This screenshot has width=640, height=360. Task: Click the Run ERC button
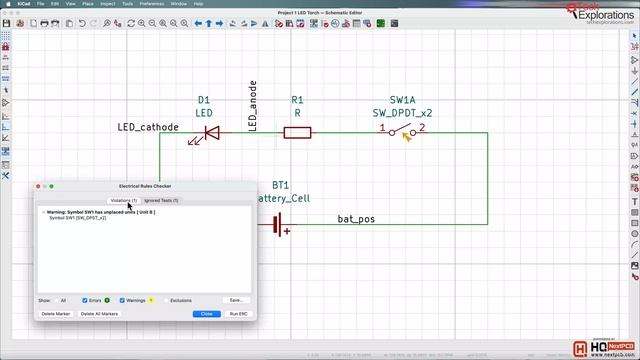point(238,314)
